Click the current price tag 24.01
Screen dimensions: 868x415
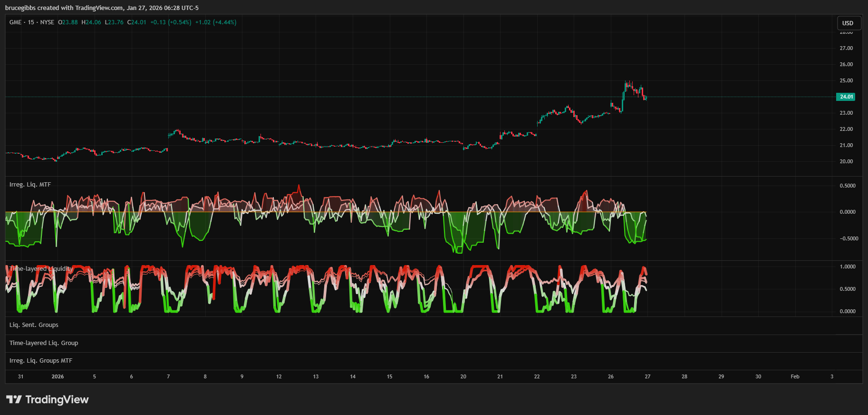846,97
